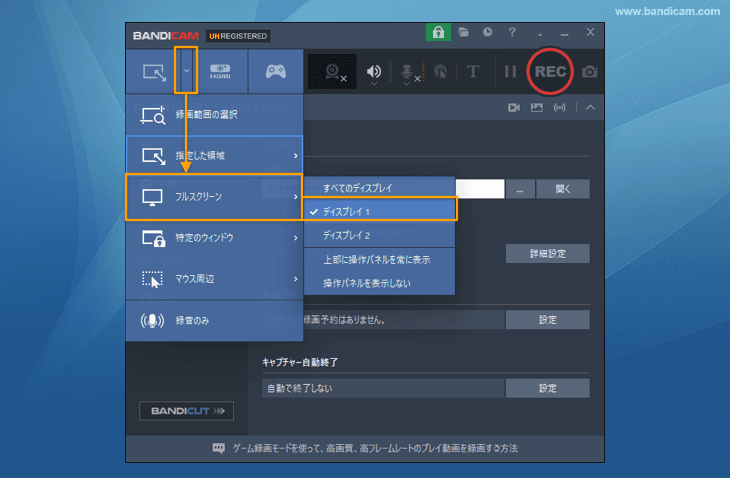
Task: Click the audio-only microphone menu icon
Action: [152, 321]
